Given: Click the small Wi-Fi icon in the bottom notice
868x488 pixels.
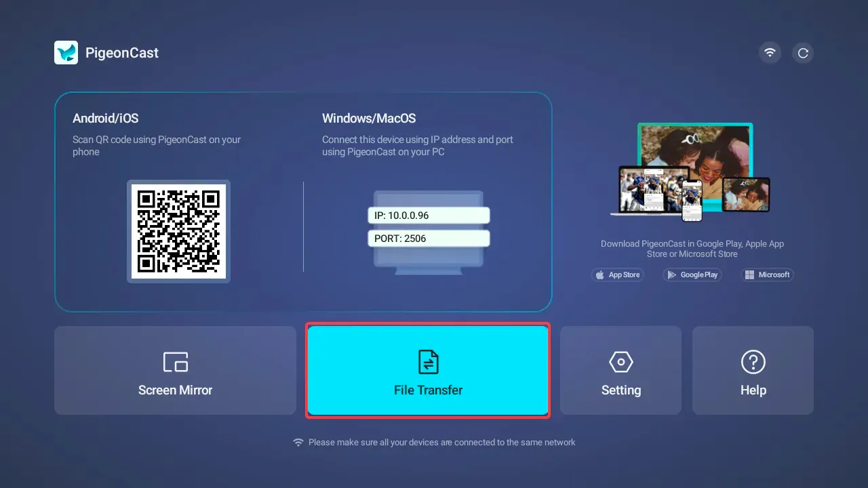Looking at the screenshot, I should 298,442.
